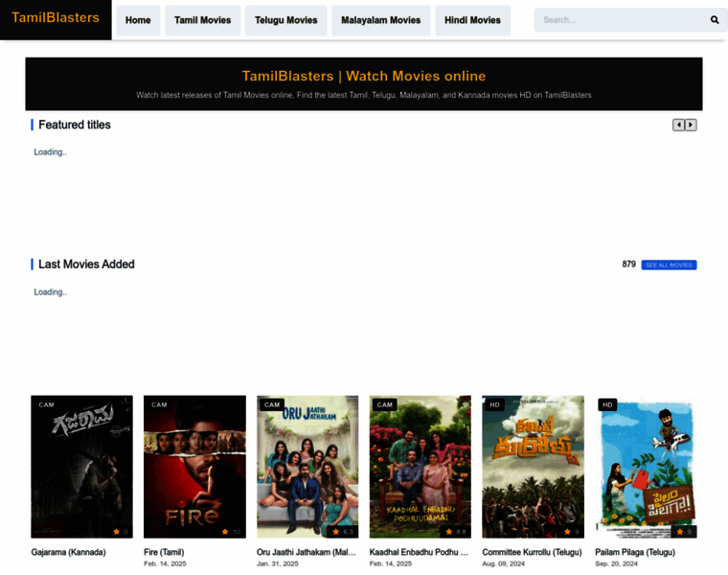Click star rating on Gajarama poster

pyautogui.click(x=121, y=532)
